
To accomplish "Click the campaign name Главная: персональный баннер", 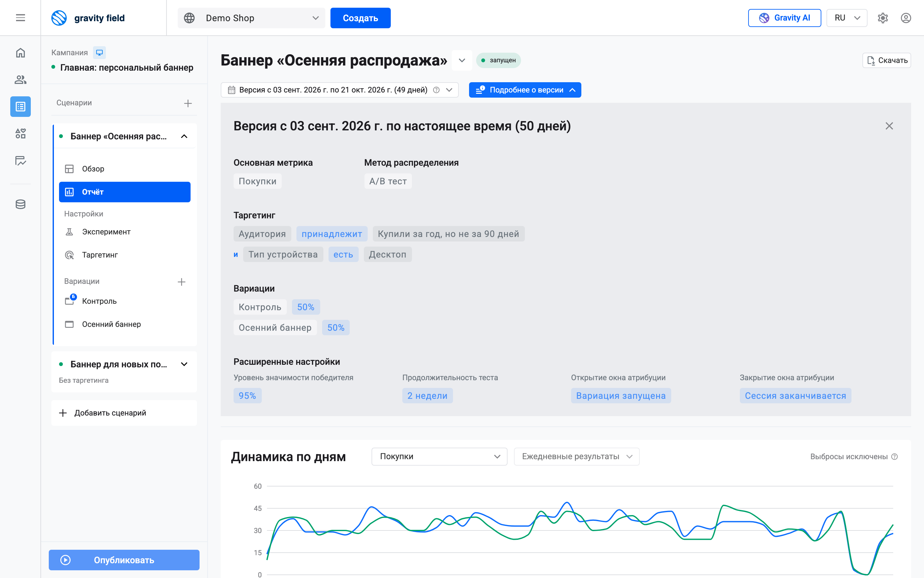I will click(x=127, y=68).
